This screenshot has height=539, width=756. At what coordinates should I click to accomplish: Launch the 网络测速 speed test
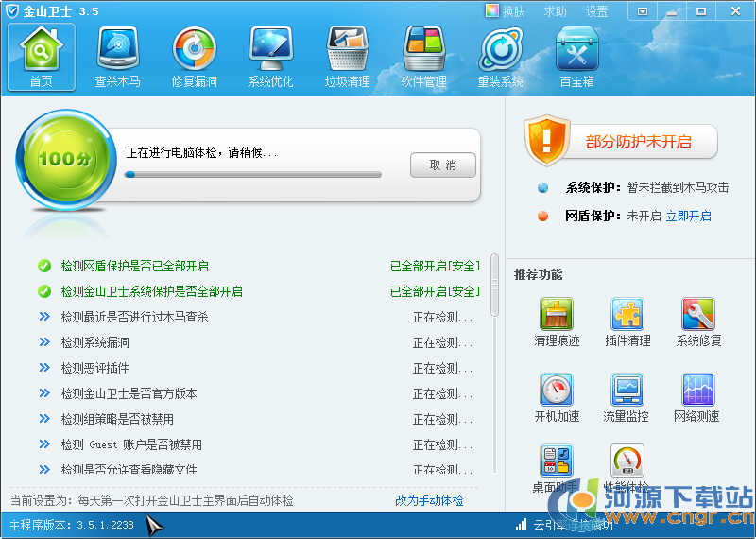coord(696,397)
